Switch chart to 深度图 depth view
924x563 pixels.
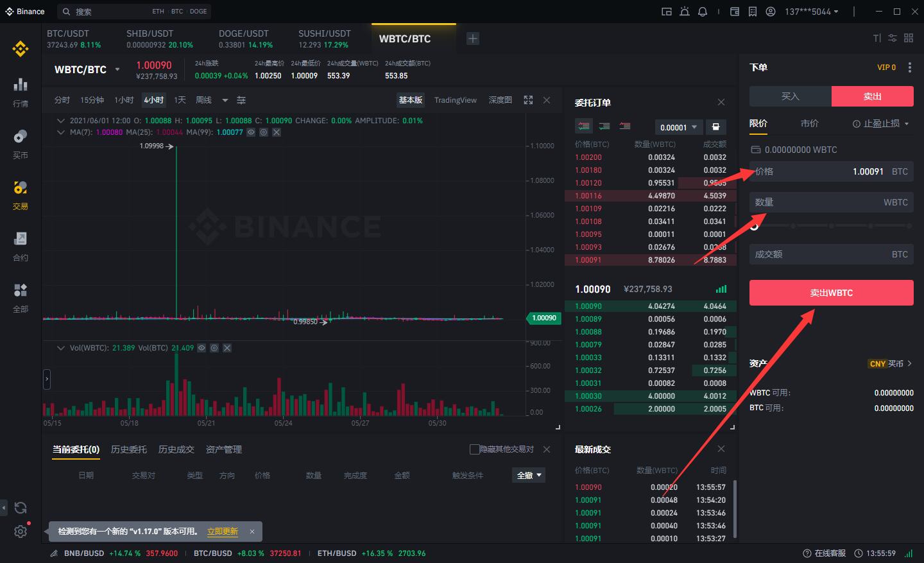tap(501, 100)
